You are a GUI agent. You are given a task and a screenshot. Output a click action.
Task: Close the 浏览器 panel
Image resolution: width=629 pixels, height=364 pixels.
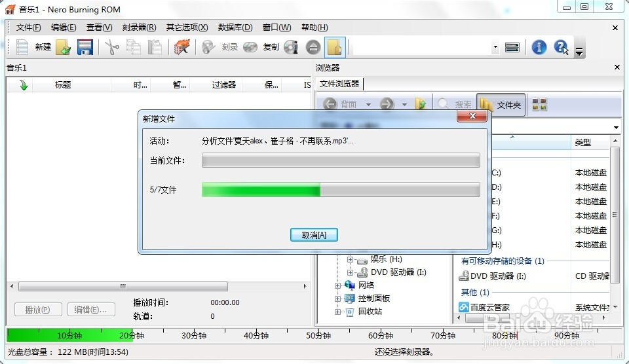(x=617, y=67)
